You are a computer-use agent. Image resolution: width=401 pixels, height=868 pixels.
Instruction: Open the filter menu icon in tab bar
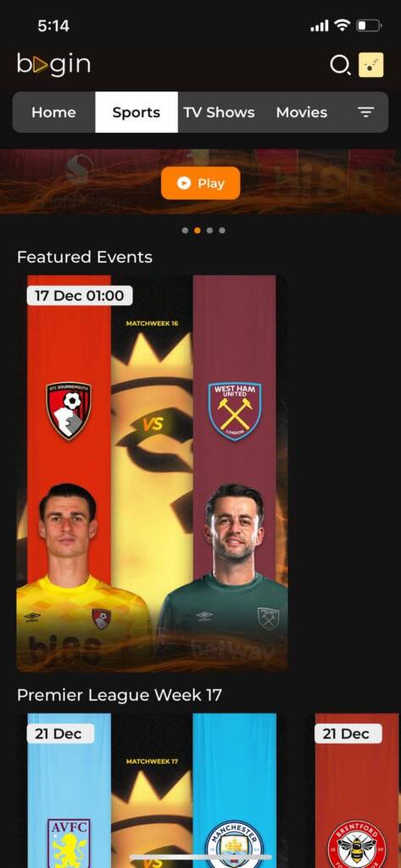point(365,113)
